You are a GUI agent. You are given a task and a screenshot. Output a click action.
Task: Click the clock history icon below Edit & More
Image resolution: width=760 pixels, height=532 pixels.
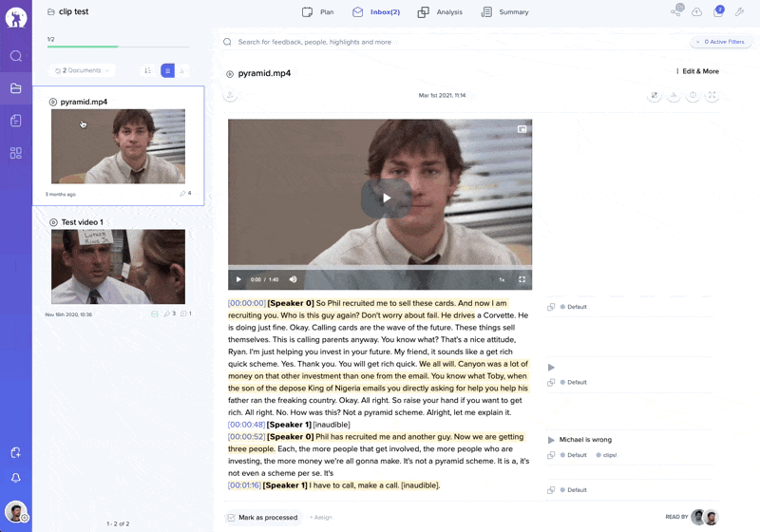pos(693,95)
